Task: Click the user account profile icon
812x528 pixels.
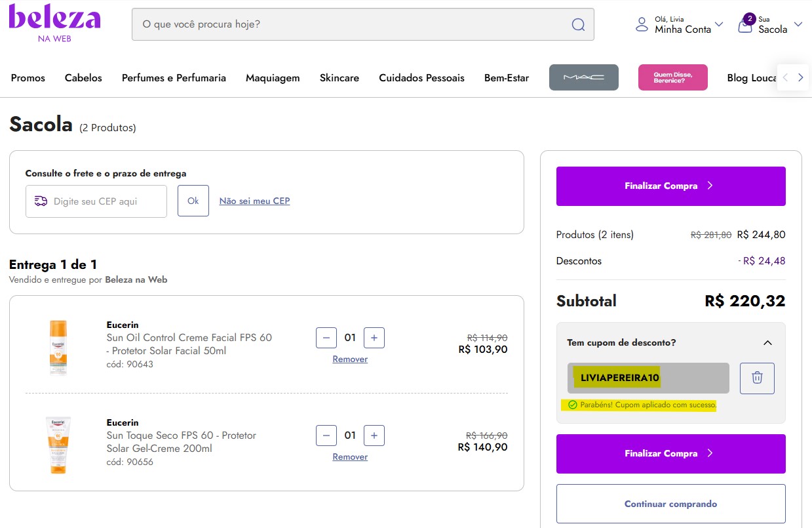Action: (642, 25)
